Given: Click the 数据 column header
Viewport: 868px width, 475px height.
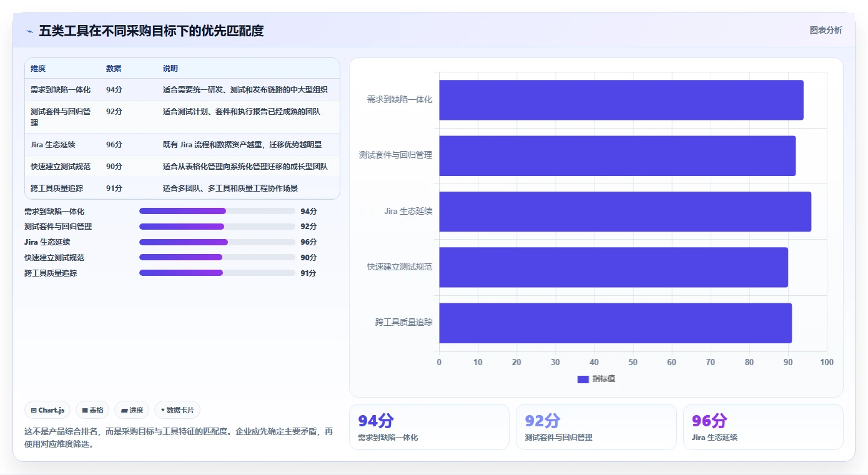Looking at the screenshot, I should [x=114, y=69].
